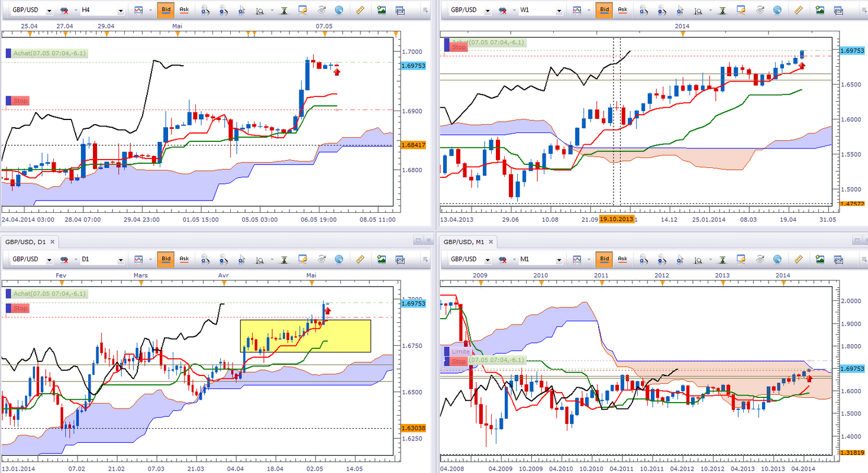The height and width of the screenshot is (473, 868).
Task: Open the toolbar overflow menu on H4 chart
Action: tap(425, 11)
